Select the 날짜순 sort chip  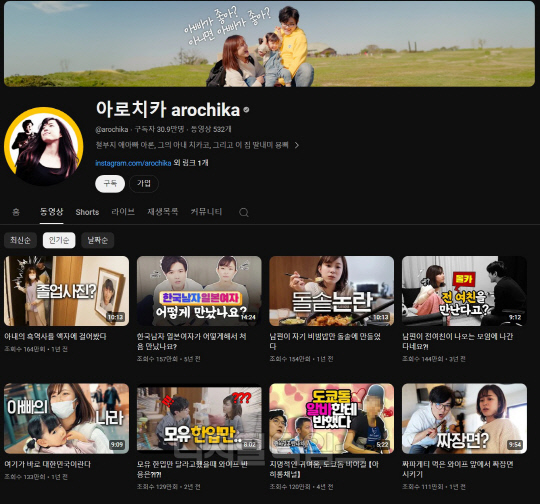point(97,240)
